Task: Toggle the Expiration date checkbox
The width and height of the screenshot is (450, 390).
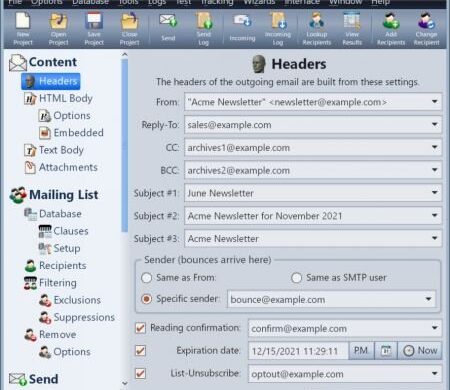Action: [x=140, y=351]
